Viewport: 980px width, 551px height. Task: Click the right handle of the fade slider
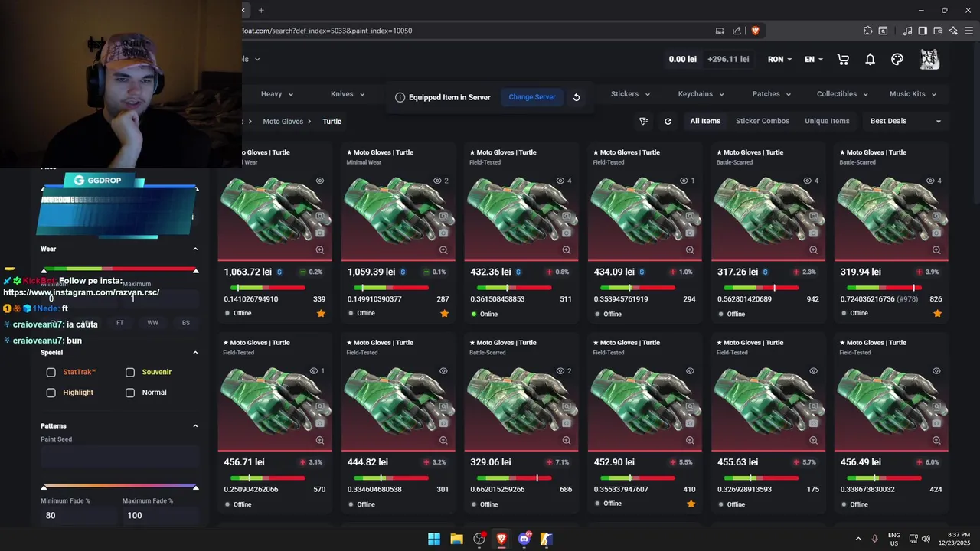[x=195, y=487]
